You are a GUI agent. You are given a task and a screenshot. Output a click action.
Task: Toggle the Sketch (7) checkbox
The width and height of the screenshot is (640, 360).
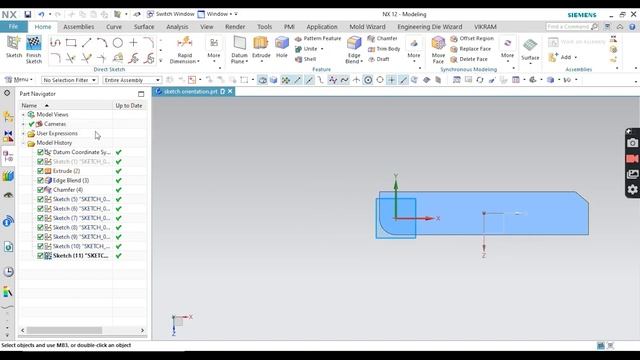pyautogui.click(x=40, y=218)
